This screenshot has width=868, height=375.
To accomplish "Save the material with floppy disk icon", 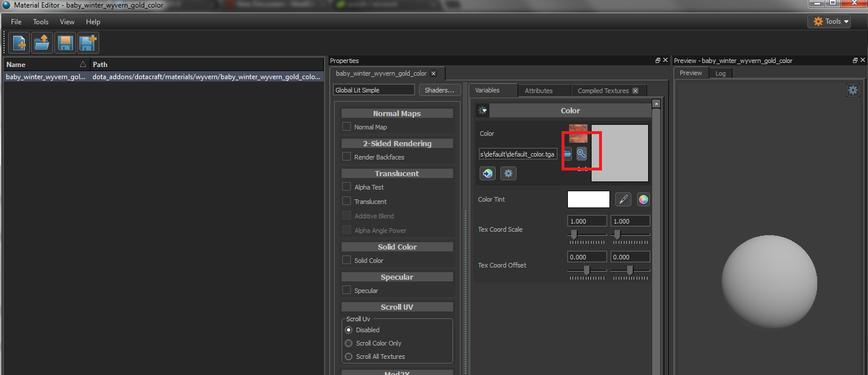I will coord(65,43).
